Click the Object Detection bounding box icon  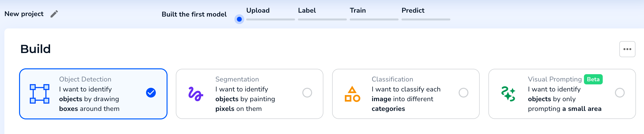tap(40, 94)
